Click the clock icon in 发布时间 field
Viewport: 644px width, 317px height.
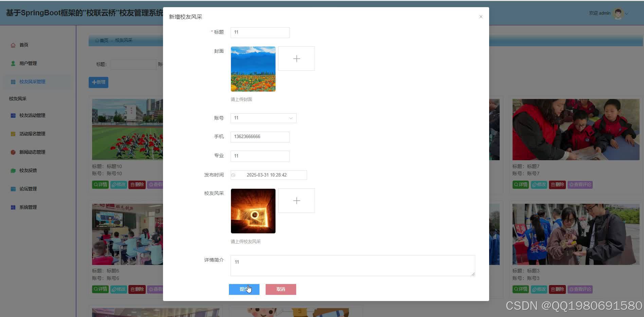pos(233,175)
